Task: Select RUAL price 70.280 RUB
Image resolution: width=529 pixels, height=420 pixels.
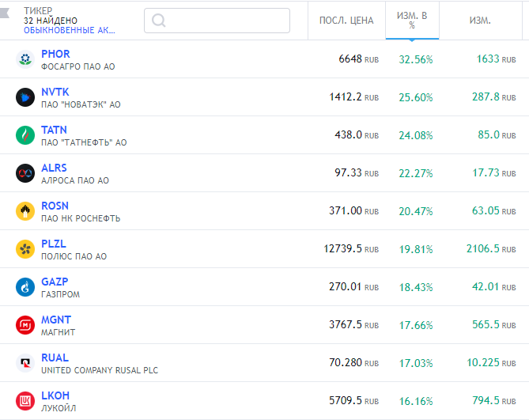Action: coord(354,362)
